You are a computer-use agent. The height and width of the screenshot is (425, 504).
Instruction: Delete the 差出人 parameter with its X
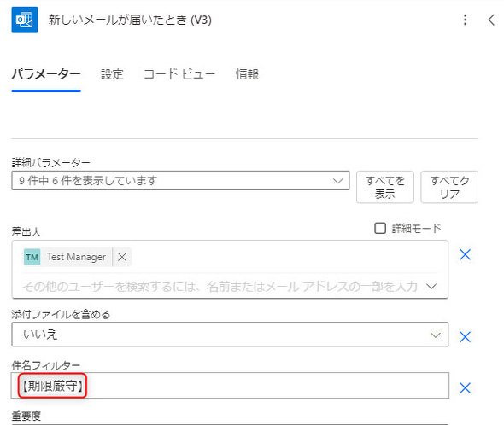click(465, 254)
